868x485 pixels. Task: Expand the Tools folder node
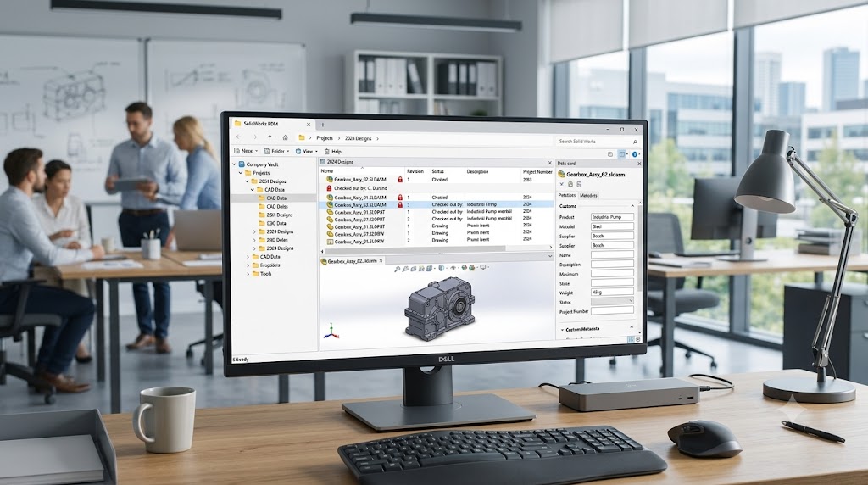pyautogui.click(x=248, y=274)
